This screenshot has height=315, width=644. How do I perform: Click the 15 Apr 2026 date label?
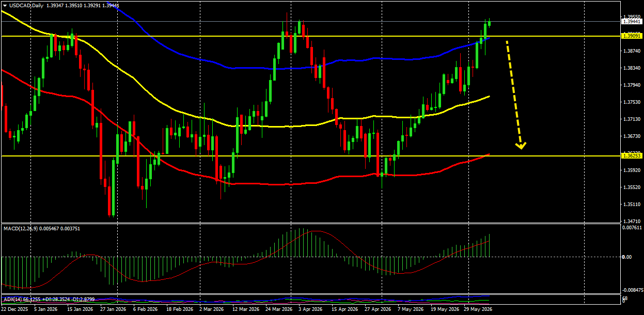point(344,309)
